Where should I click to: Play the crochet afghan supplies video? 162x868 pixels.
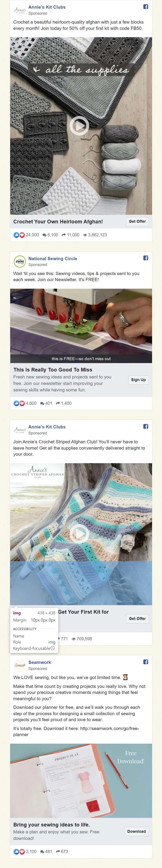point(79,126)
